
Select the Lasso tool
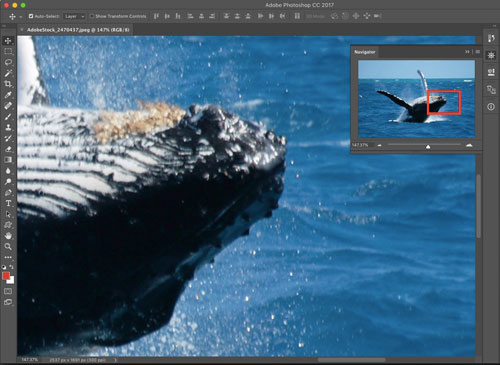[x=8, y=62]
